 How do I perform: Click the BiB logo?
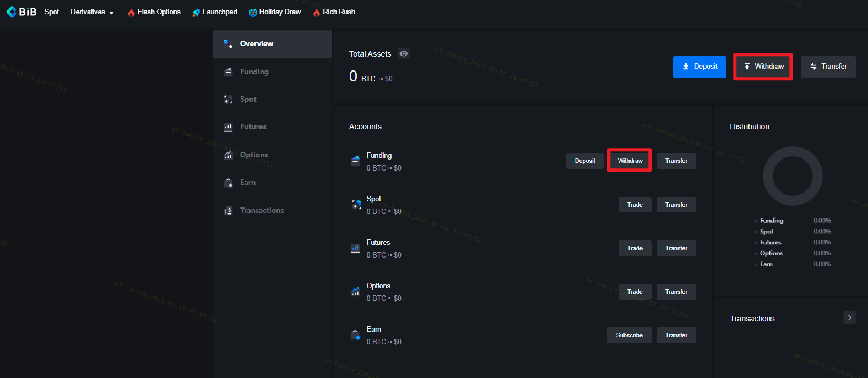(21, 12)
